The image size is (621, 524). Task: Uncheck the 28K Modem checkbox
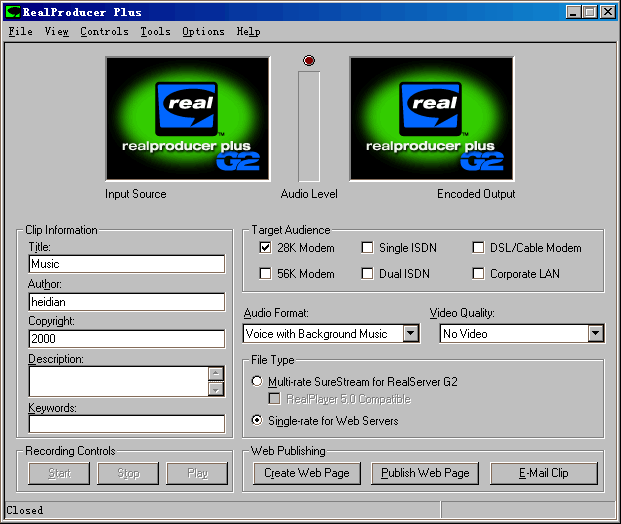point(265,248)
